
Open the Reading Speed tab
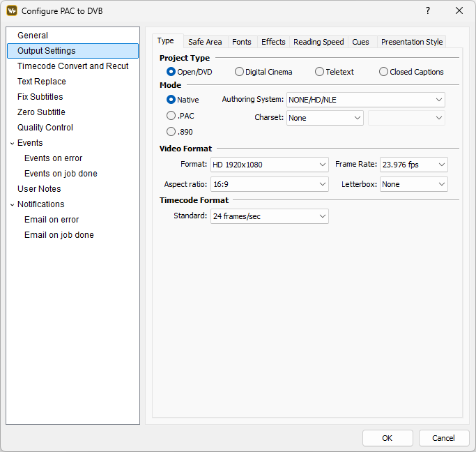click(318, 42)
